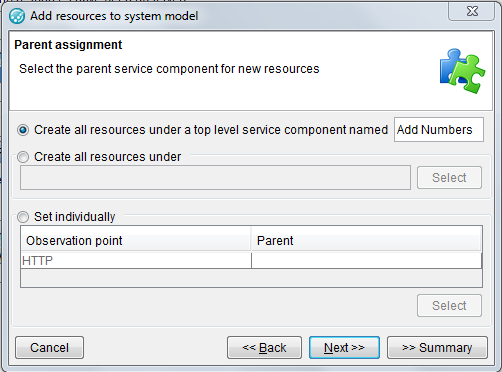Viewport: 502px width, 372px height.
Task: Select 'Create all resources under a top level service component' radio
Action: click(23, 130)
